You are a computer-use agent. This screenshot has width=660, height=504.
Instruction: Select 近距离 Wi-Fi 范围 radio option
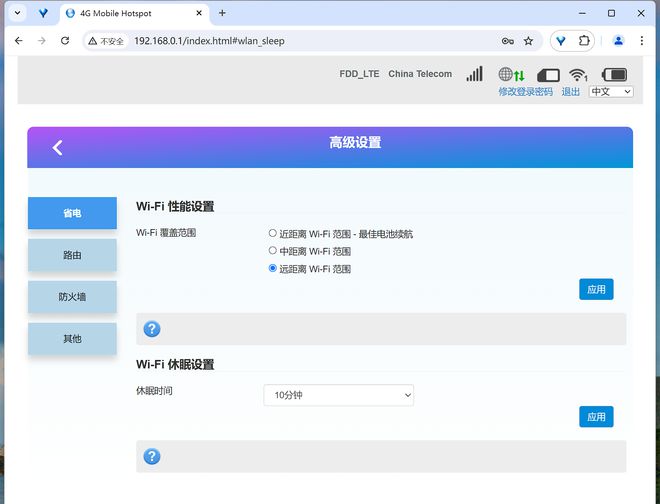[272, 233]
